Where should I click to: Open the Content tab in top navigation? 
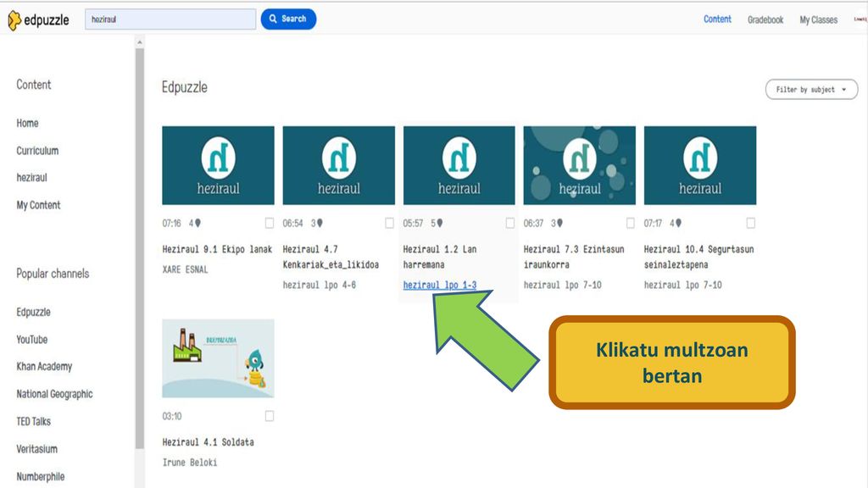coord(717,19)
